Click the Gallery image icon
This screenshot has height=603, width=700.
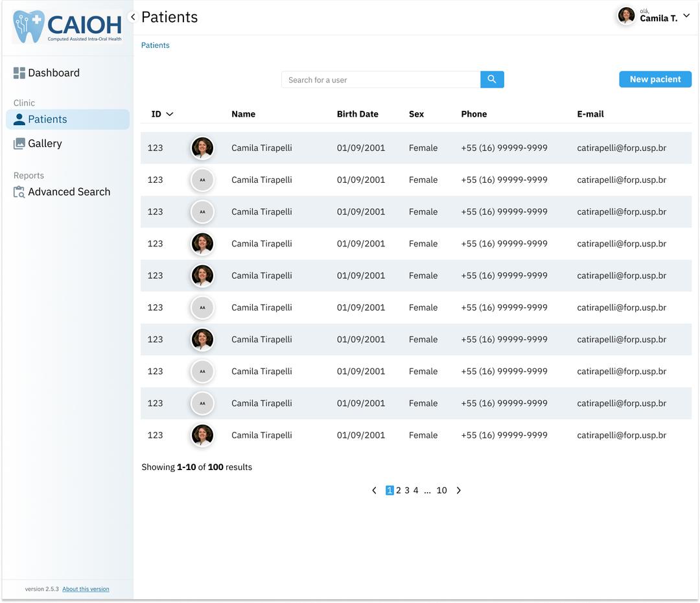point(19,144)
